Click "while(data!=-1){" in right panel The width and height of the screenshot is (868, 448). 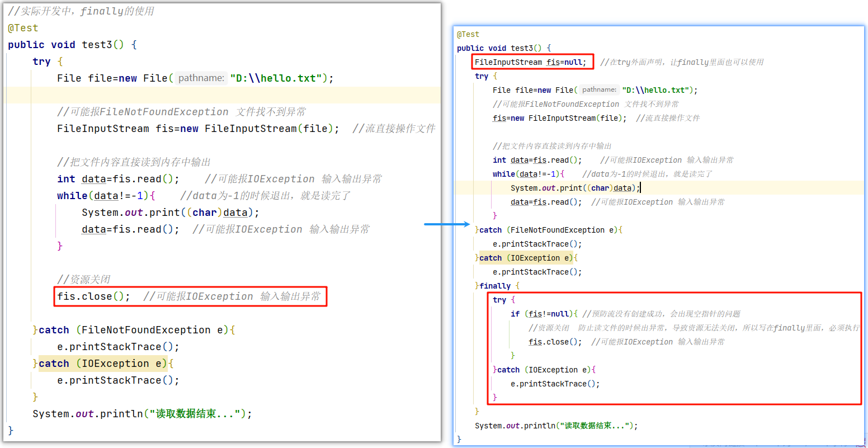coord(529,174)
